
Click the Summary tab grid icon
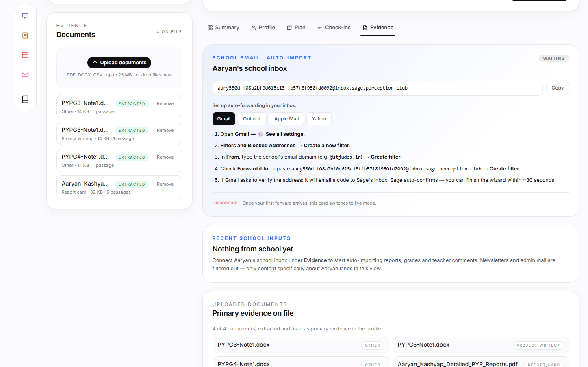tap(210, 28)
